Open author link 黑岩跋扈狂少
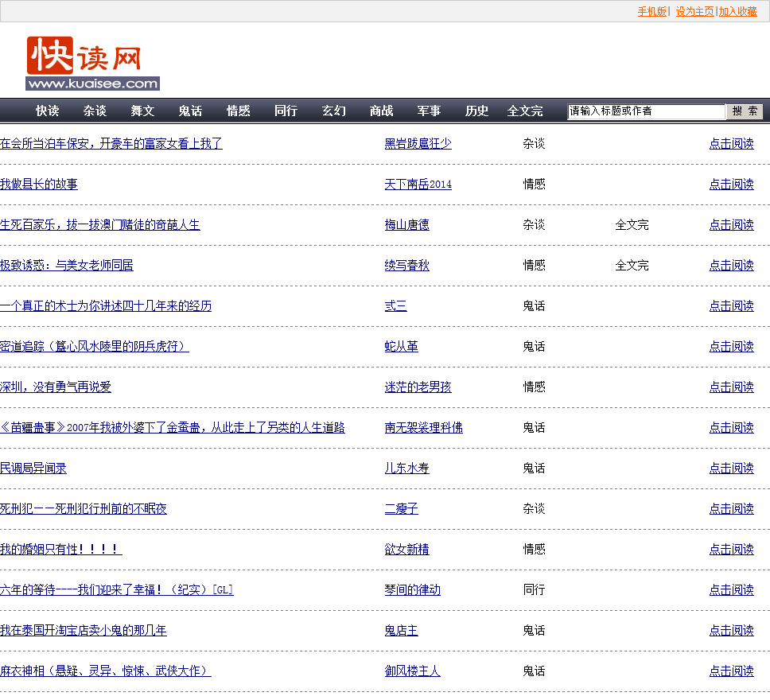Viewport: 770px width, 700px height. (x=418, y=143)
